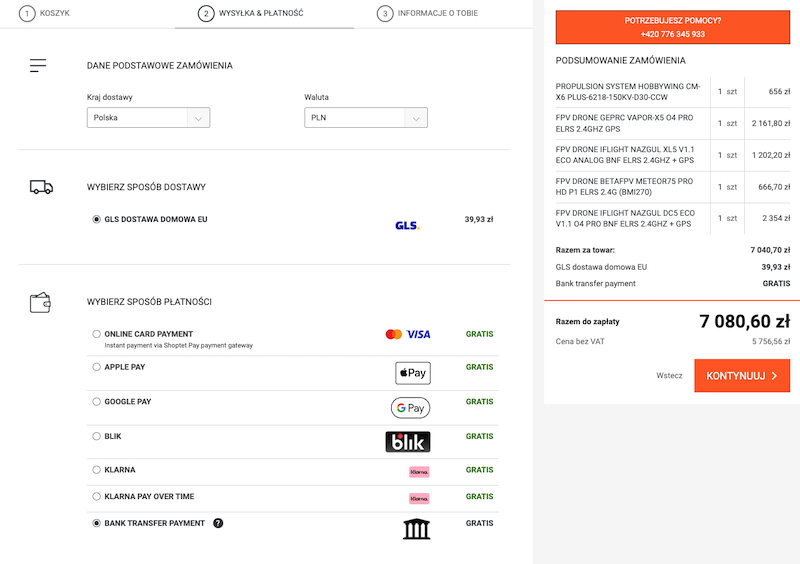
Task: Click the step 2 circle icon
Action: pos(206,14)
